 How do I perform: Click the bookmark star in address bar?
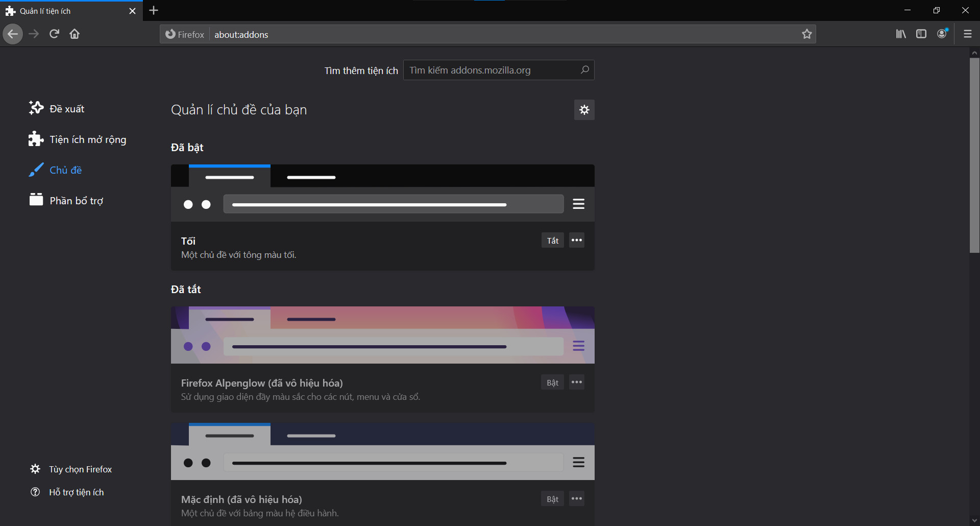pos(807,34)
